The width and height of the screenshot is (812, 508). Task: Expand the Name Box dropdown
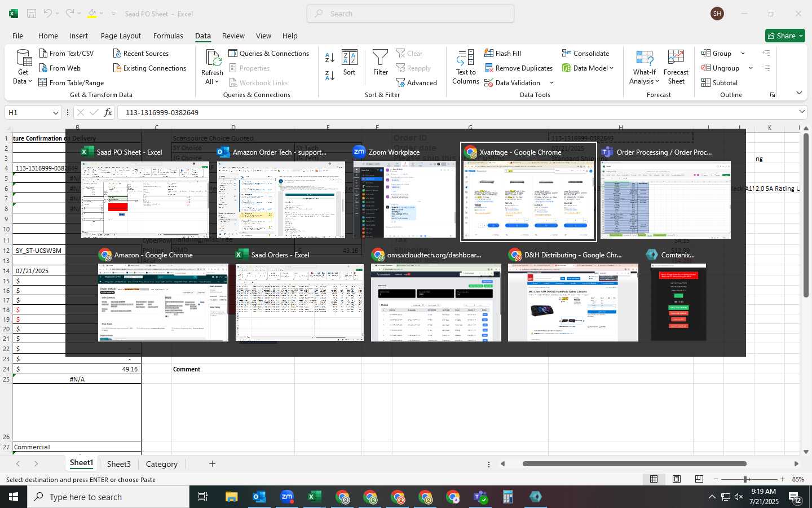pyautogui.click(x=55, y=112)
